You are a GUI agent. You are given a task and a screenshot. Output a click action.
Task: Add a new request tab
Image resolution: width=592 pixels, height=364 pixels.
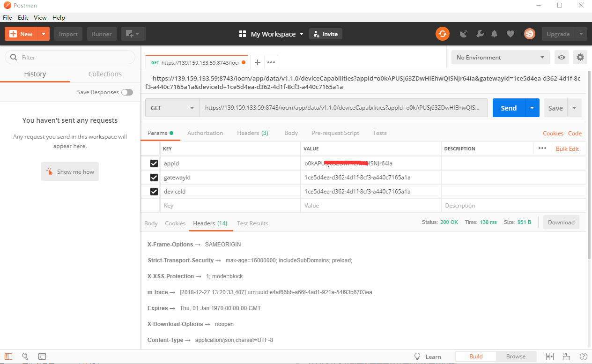(257, 62)
